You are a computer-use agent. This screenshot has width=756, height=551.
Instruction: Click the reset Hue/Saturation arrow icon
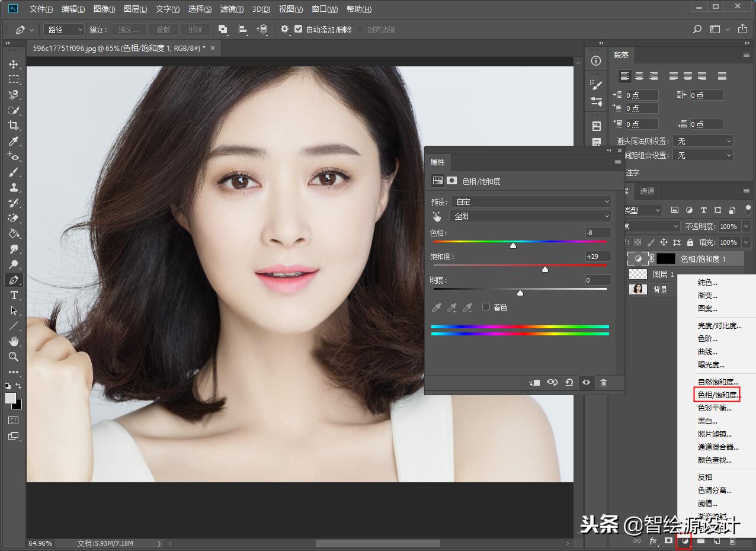[x=569, y=383]
